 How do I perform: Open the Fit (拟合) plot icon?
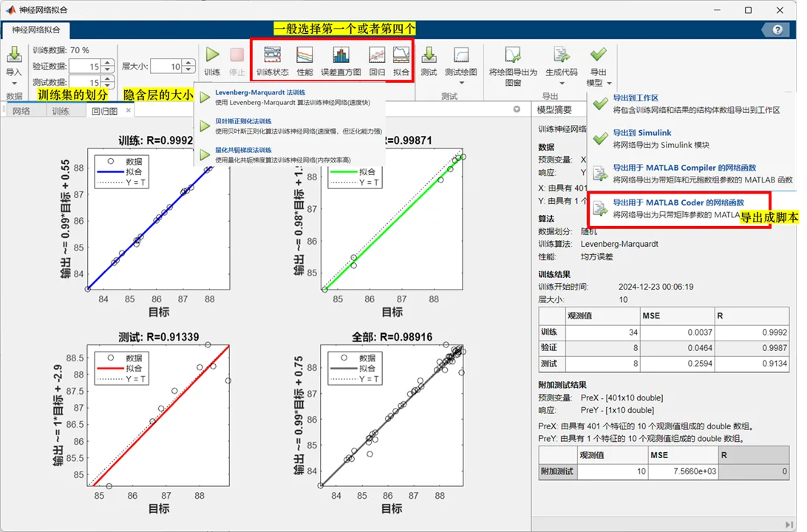coord(401,60)
